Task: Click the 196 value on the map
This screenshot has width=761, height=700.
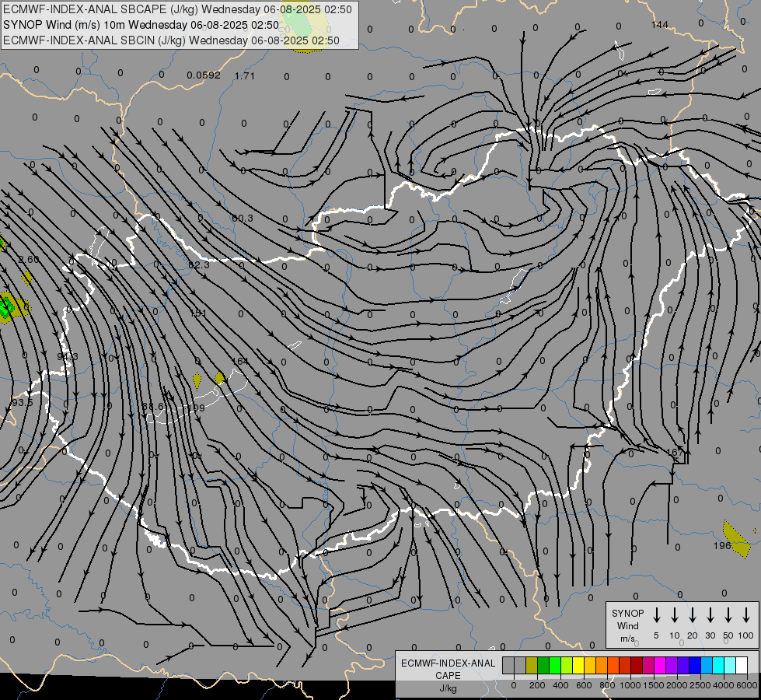Action: [722, 545]
